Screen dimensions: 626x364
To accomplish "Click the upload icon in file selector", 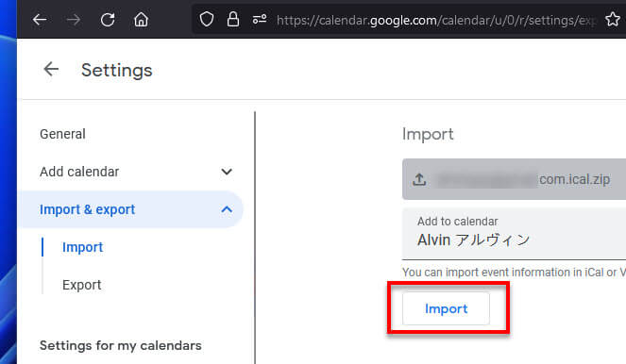I will tap(419, 179).
